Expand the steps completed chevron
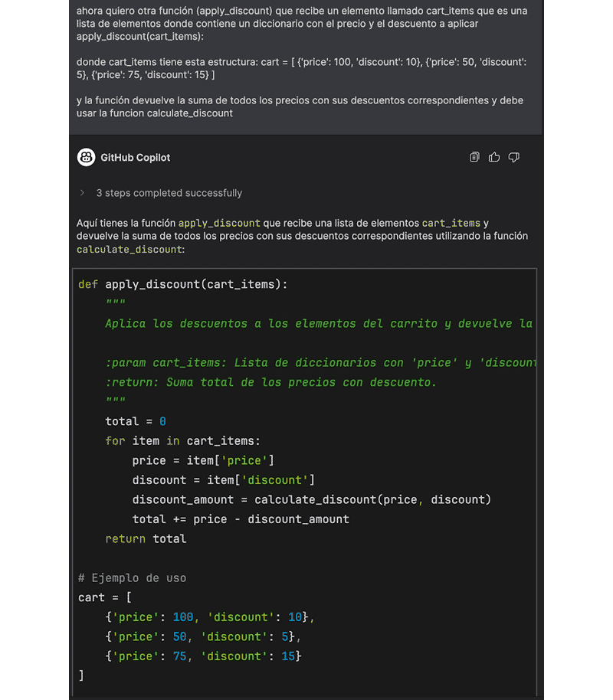Image resolution: width=613 pixels, height=700 pixels. click(x=82, y=193)
